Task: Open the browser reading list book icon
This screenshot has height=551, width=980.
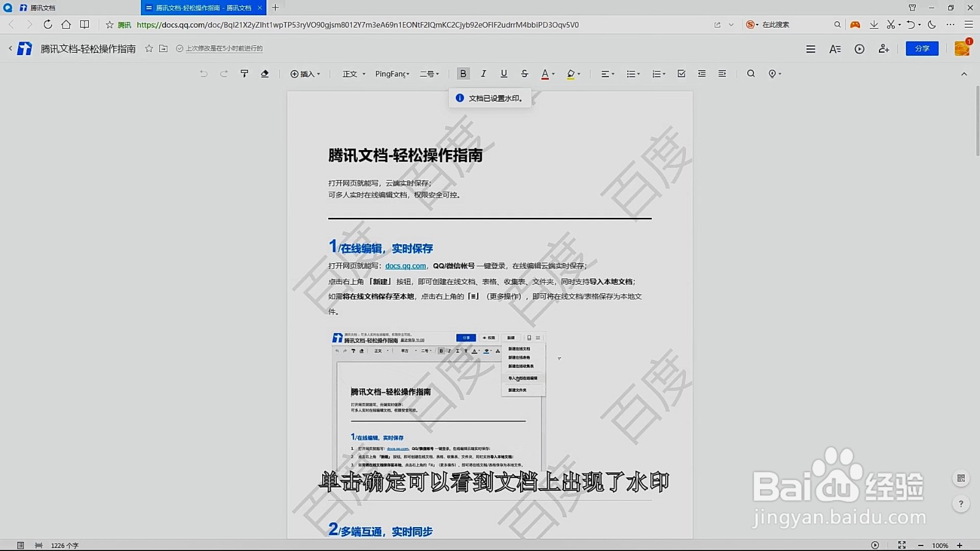Action: [85, 24]
